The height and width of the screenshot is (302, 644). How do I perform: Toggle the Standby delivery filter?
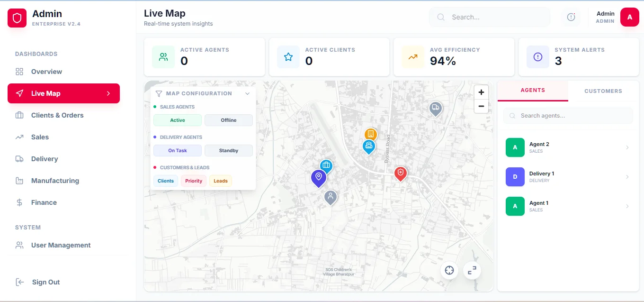coord(229,151)
